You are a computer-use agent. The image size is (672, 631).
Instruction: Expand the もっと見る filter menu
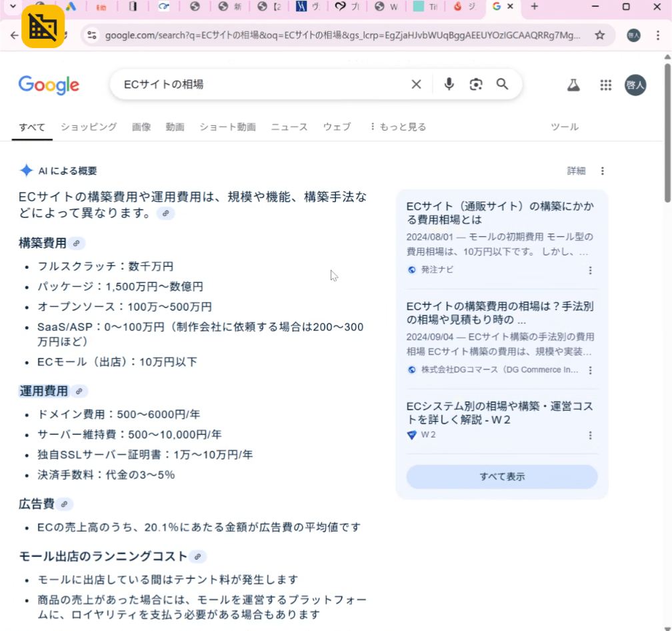[397, 127]
